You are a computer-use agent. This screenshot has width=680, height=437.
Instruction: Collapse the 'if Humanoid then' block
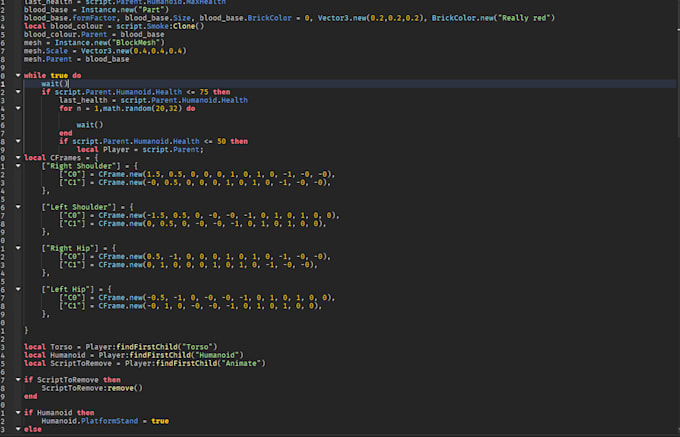point(18,412)
